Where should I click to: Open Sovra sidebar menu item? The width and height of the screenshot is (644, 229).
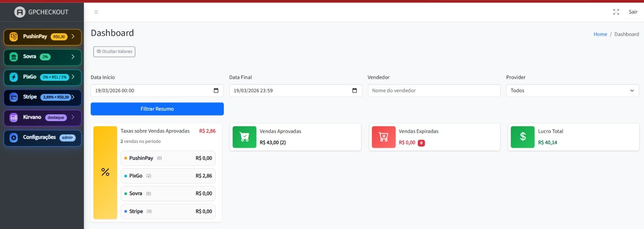(x=43, y=57)
